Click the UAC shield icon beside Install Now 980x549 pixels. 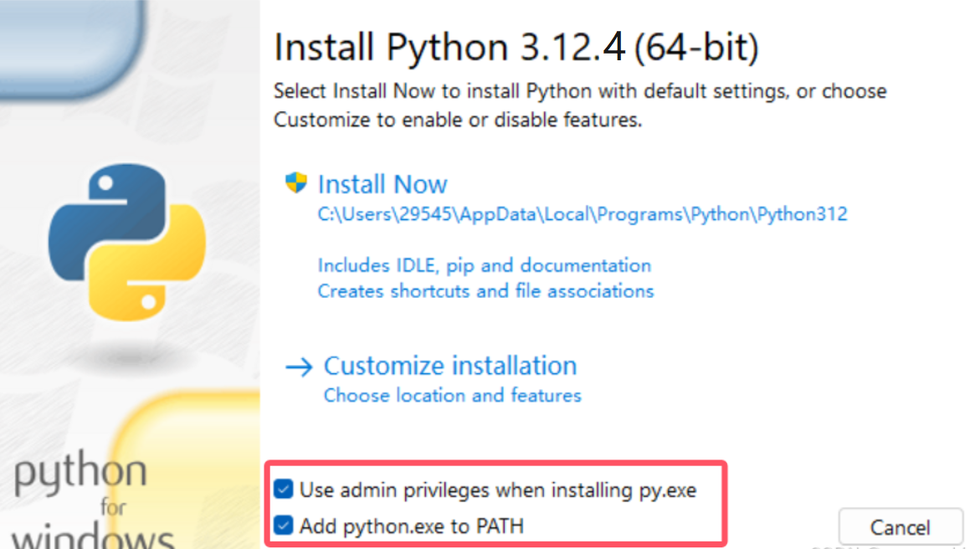296,183
